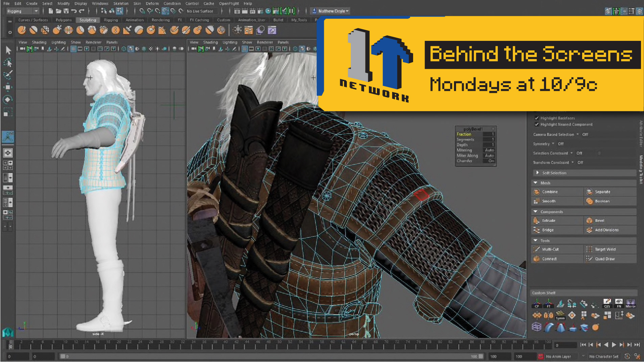Click the Open Scene folder icon

click(x=58, y=11)
